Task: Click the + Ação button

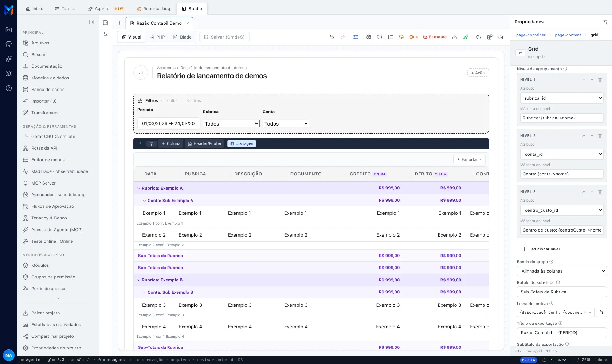Action: 478,73
